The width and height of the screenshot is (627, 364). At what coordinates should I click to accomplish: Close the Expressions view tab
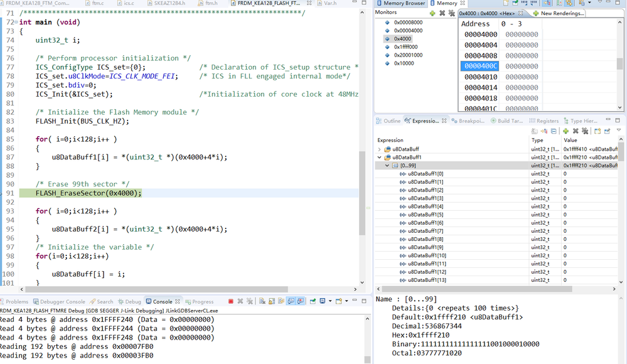coord(444,120)
